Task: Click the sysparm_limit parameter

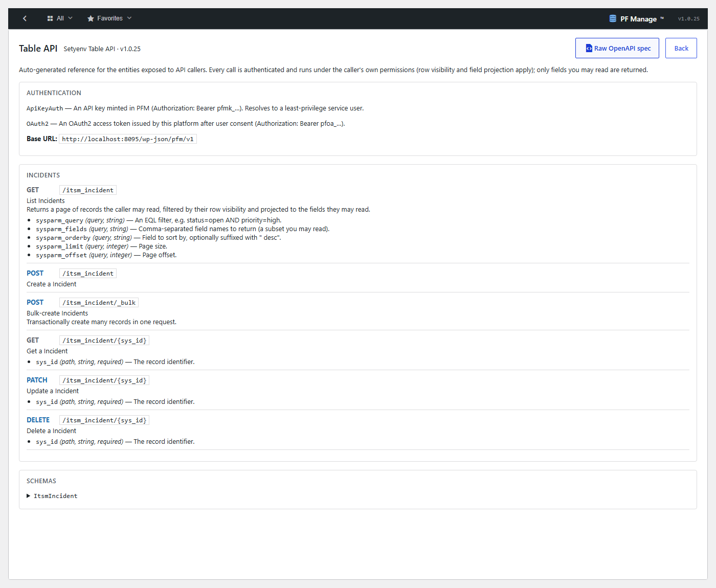Action: click(59, 246)
